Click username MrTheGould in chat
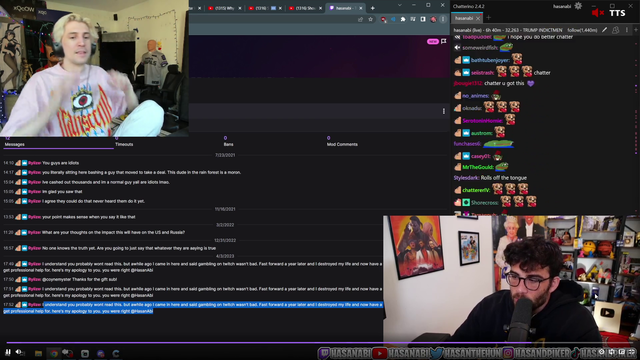The height and width of the screenshot is (360, 640). point(478,167)
